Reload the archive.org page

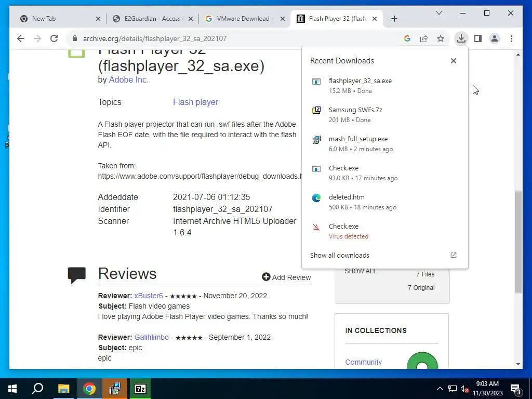(x=54, y=38)
